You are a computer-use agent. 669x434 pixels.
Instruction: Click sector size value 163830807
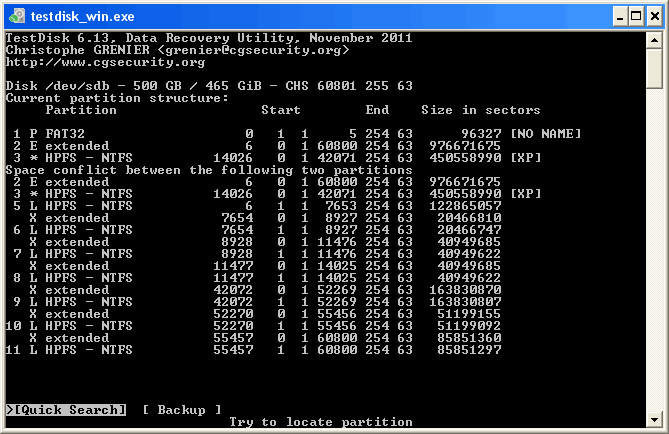click(465, 302)
